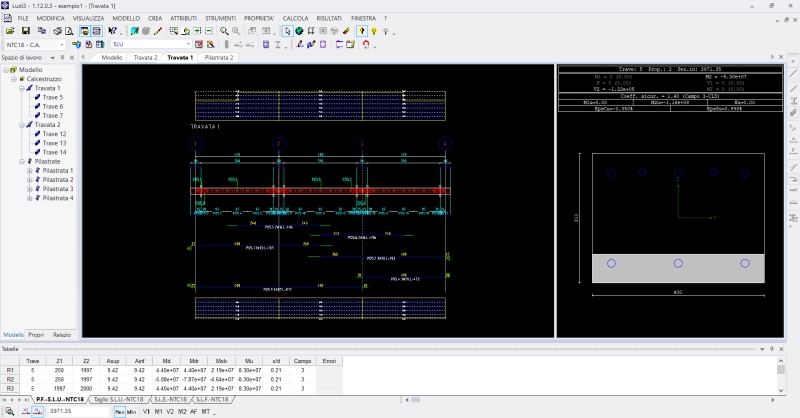This screenshot has width=800, height=418.
Task: Expand the Pilastrata 1 tree node
Action: [x=30, y=171]
